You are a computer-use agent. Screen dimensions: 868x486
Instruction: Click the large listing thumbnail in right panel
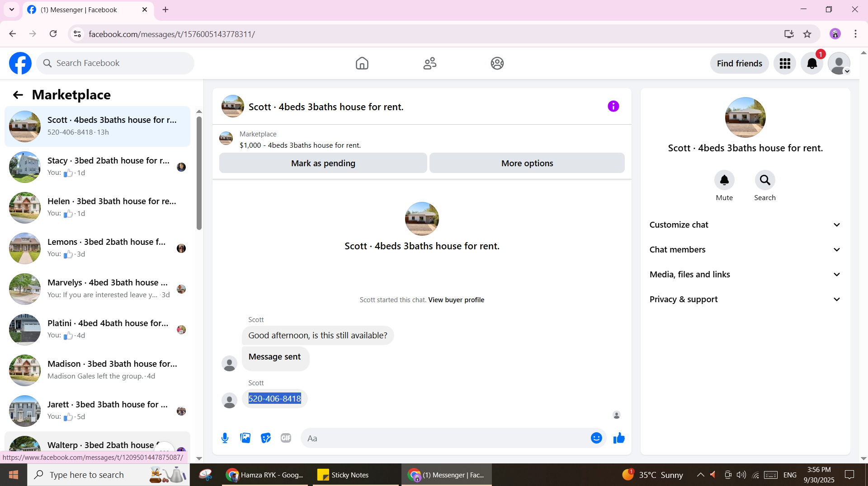(745, 117)
